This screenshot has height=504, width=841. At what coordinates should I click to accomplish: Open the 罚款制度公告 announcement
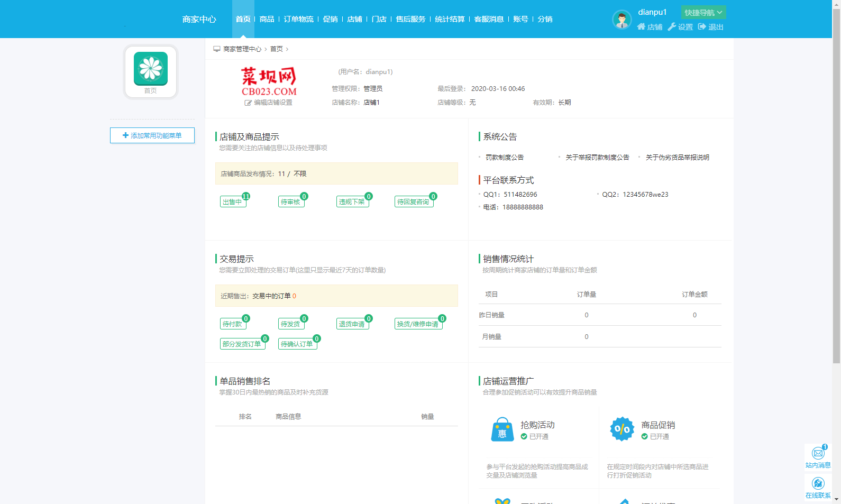505,157
